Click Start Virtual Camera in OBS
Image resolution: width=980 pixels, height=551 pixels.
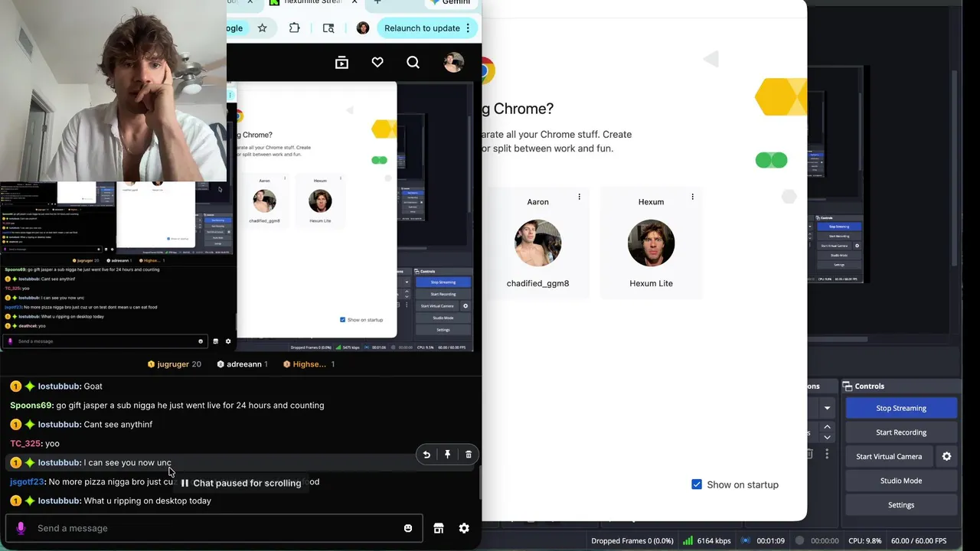tap(889, 456)
